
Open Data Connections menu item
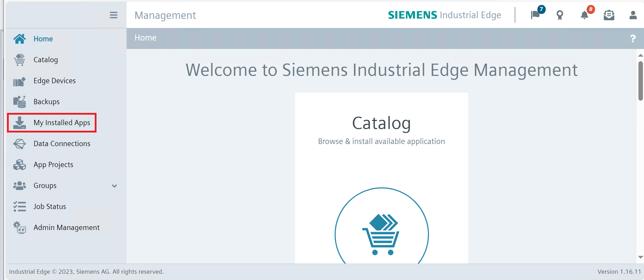[x=62, y=144]
